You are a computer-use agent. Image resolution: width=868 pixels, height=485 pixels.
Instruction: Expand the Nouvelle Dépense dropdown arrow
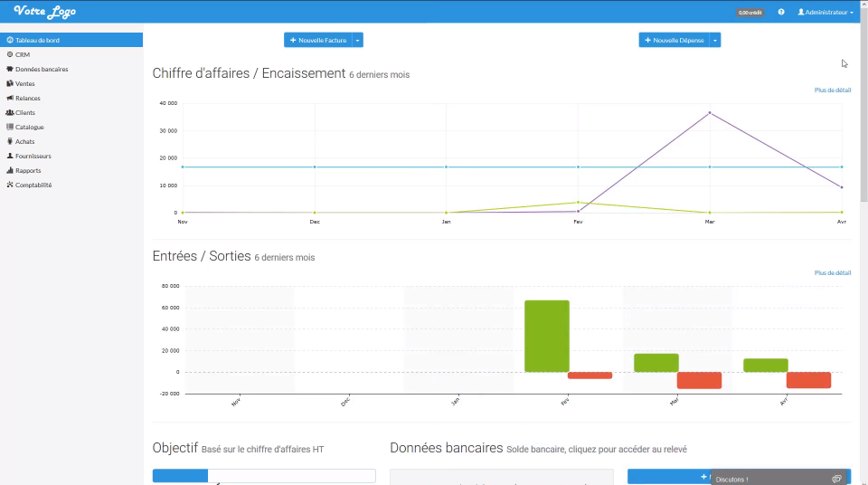[715, 40]
